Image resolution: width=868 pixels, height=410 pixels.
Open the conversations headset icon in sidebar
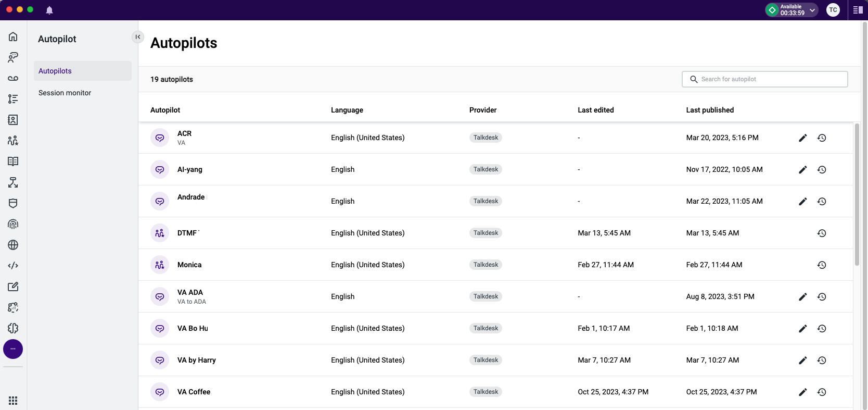coord(13,57)
